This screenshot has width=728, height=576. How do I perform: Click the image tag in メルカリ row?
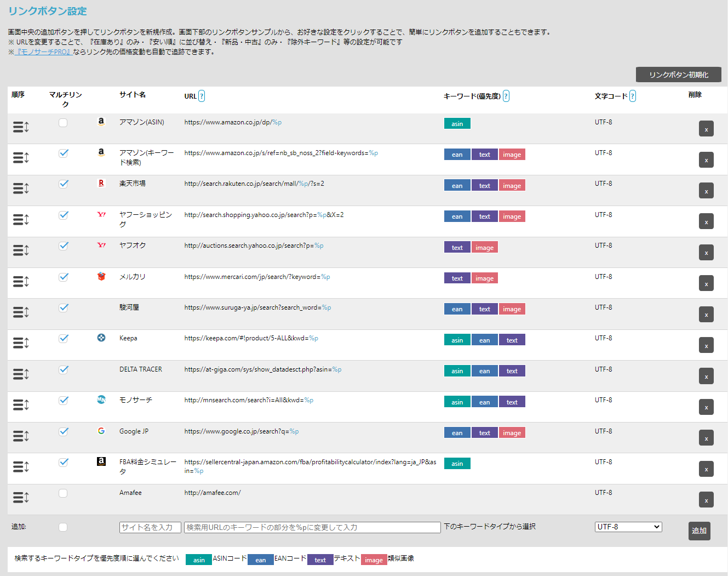[x=485, y=278]
